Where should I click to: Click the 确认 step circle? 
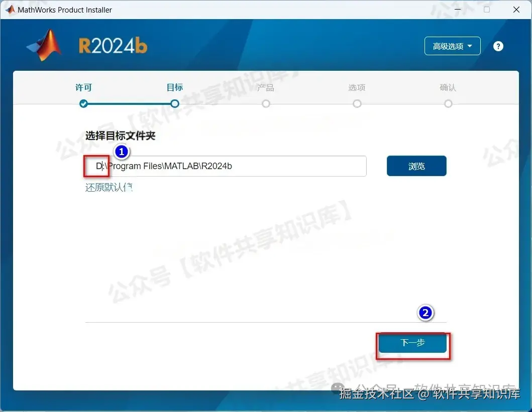tap(448, 104)
